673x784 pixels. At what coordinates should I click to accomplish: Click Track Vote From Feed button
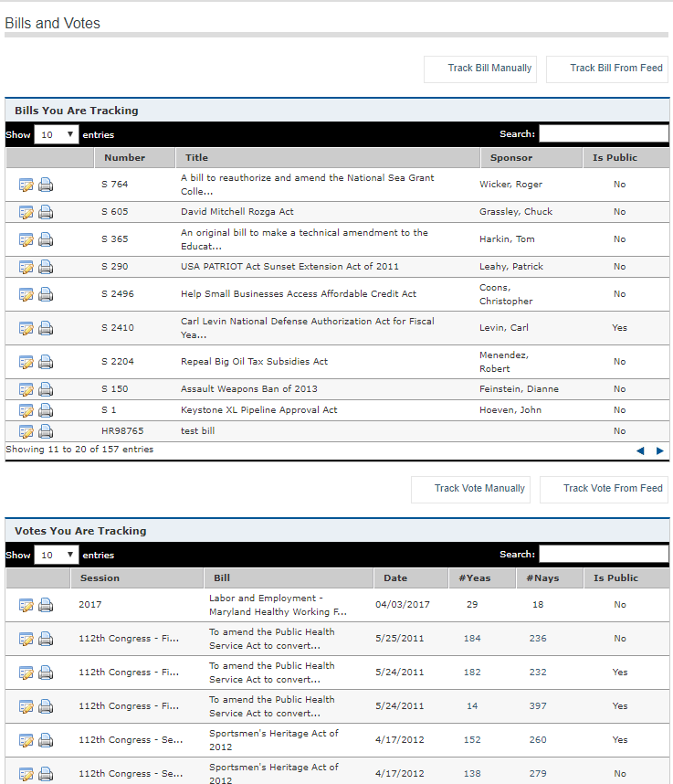tap(604, 490)
